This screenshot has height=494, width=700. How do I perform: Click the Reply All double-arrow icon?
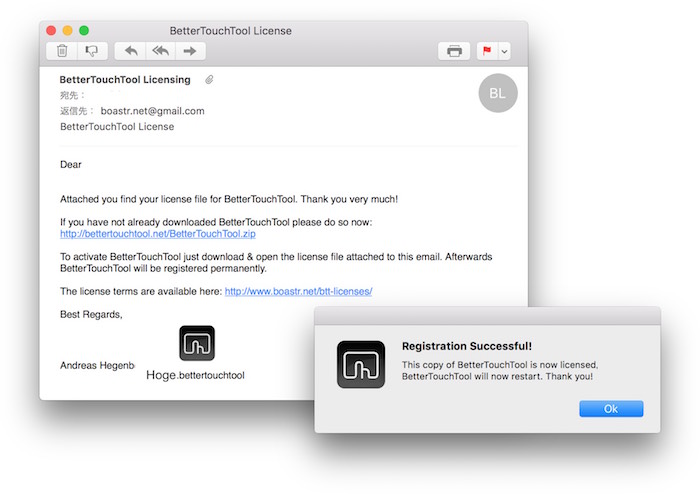[161, 51]
